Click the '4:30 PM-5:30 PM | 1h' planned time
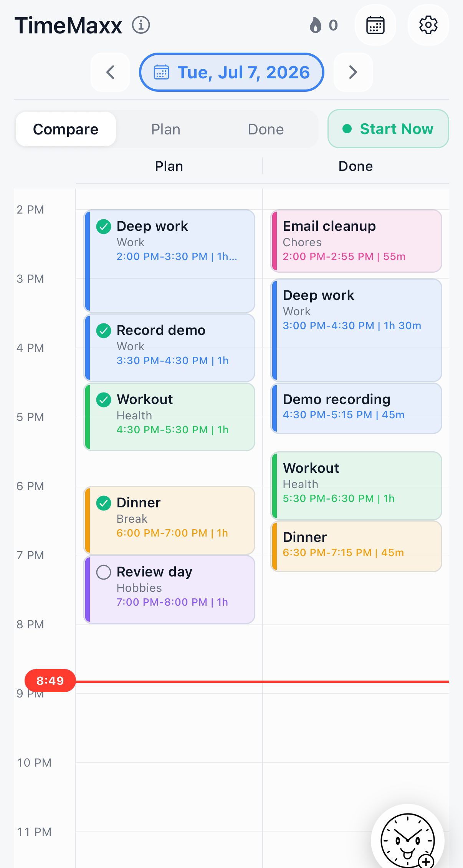This screenshot has width=463, height=868. 172,430
